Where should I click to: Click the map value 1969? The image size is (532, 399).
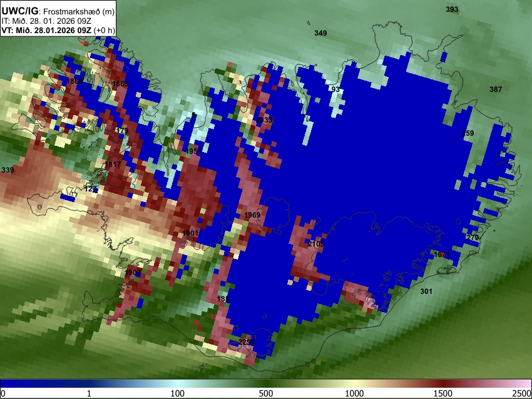point(252,215)
